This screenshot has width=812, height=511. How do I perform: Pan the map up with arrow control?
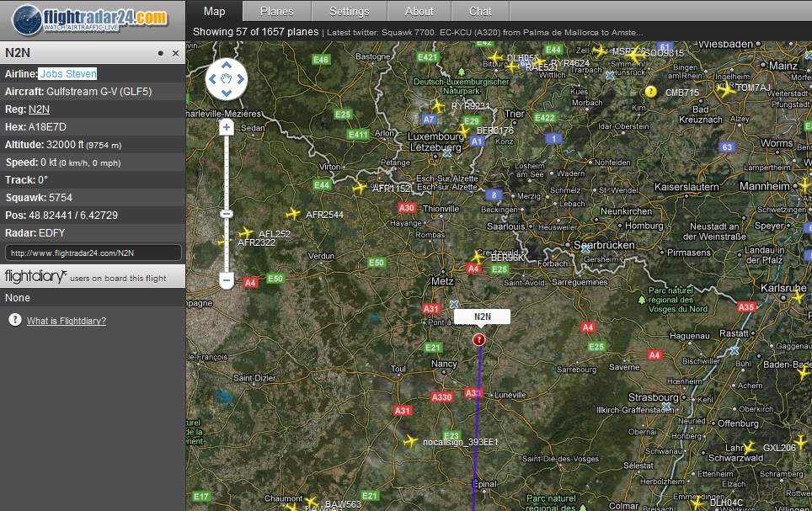226,66
